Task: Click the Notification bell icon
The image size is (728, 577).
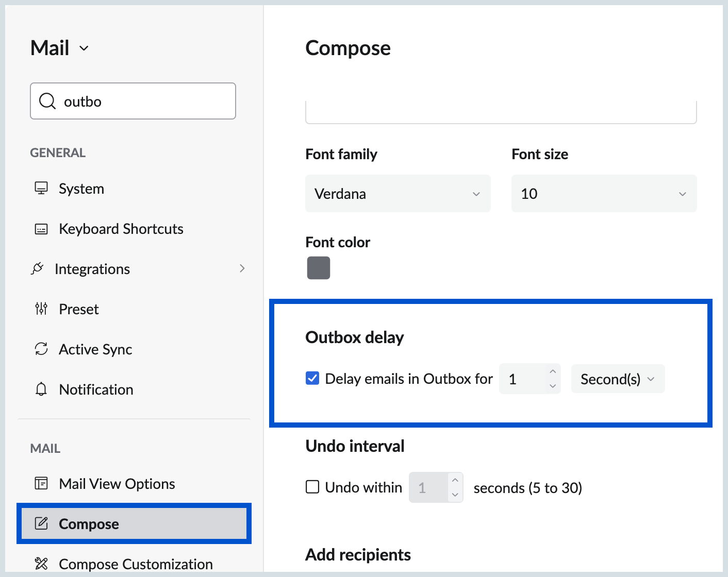Action: [41, 389]
